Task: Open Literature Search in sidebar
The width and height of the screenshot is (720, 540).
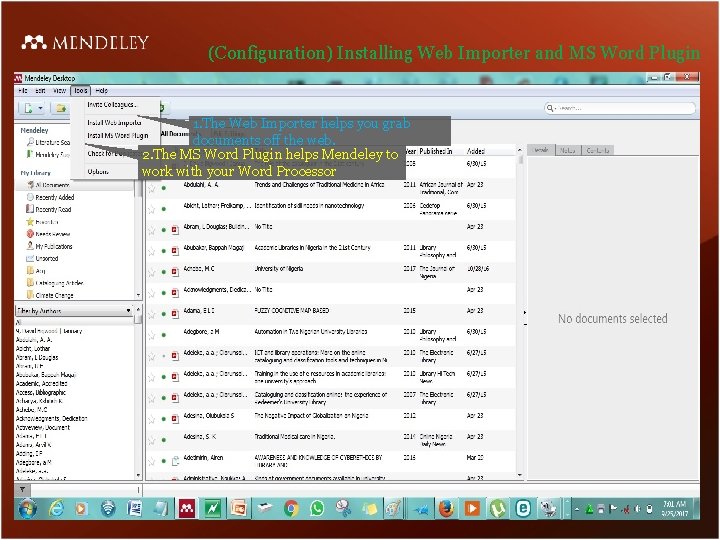Action: (49, 142)
